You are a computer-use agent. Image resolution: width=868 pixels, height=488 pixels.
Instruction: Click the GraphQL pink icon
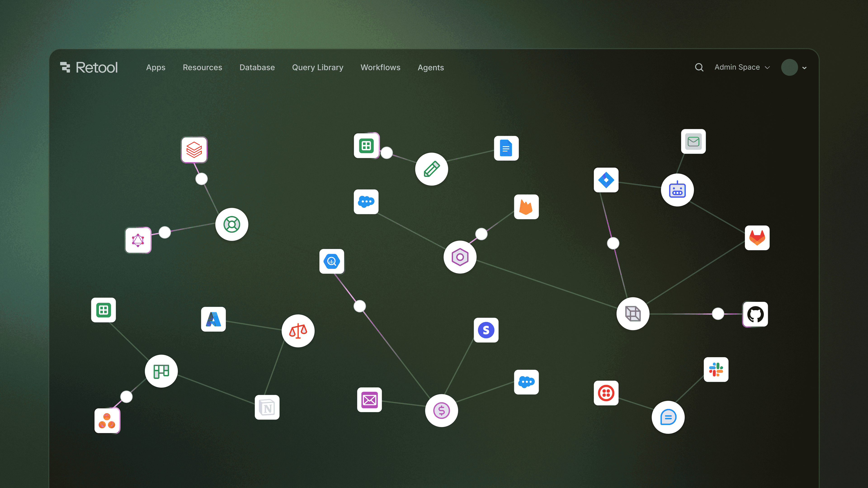(138, 240)
